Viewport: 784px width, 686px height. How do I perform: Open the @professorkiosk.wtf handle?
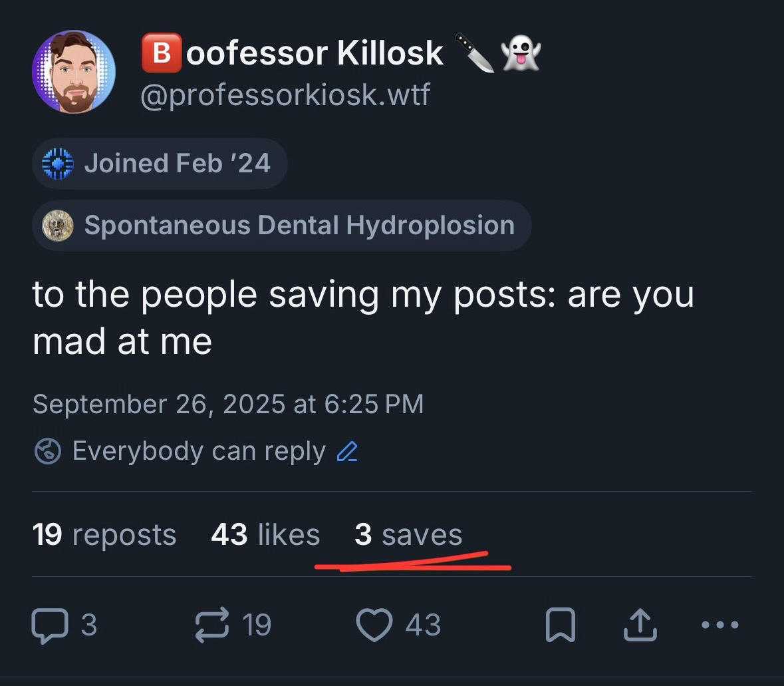(x=285, y=96)
